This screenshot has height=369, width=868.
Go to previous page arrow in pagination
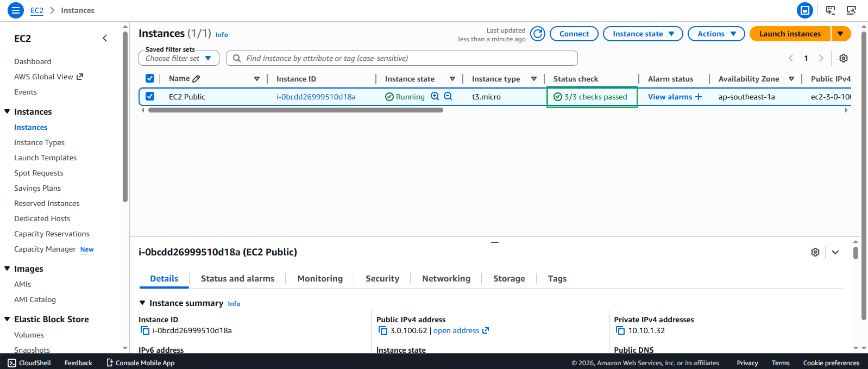791,58
